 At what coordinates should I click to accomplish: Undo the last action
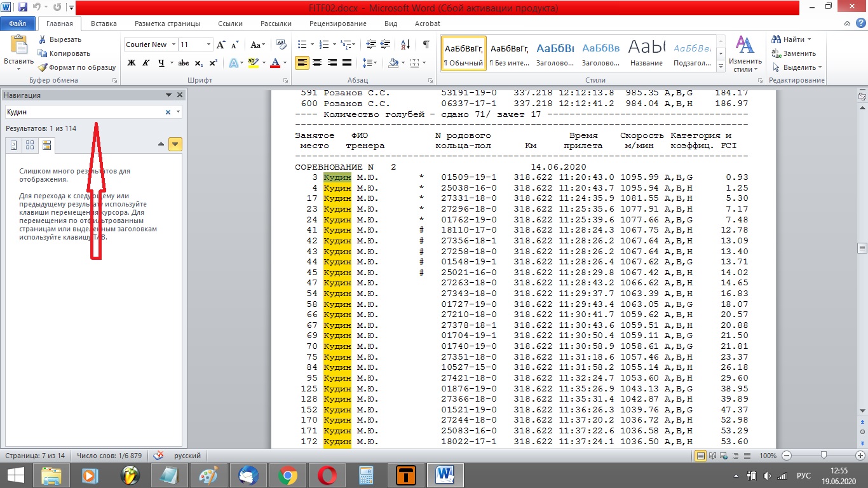click(x=37, y=8)
